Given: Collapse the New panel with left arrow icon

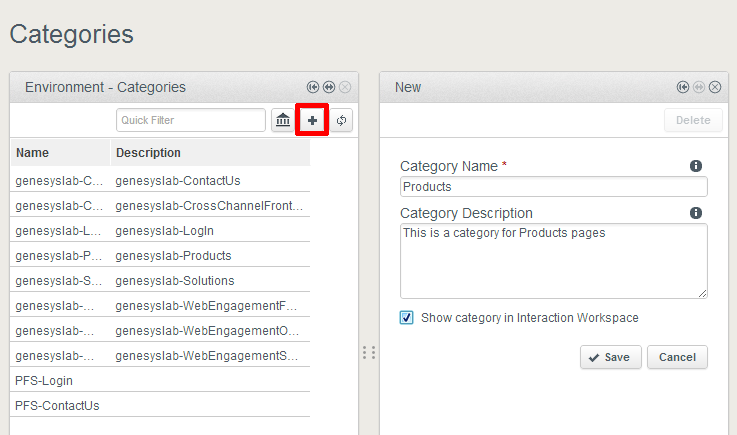Looking at the screenshot, I should pos(683,87).
